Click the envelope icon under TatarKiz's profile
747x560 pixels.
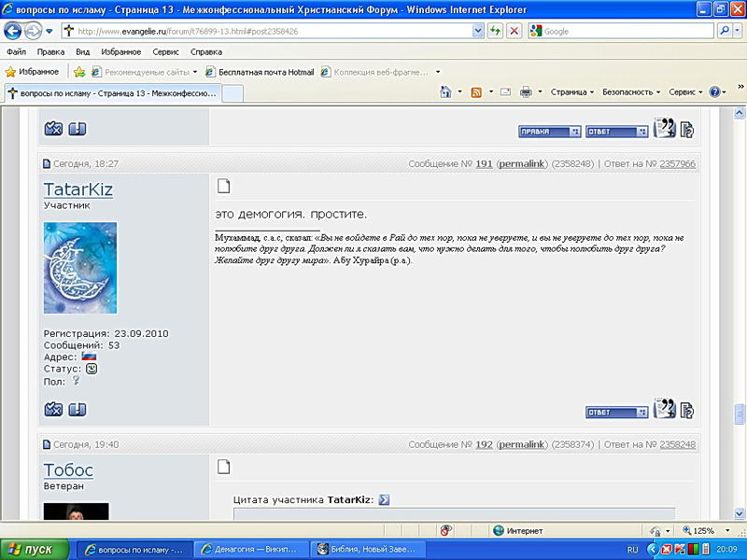pos(54,409)
